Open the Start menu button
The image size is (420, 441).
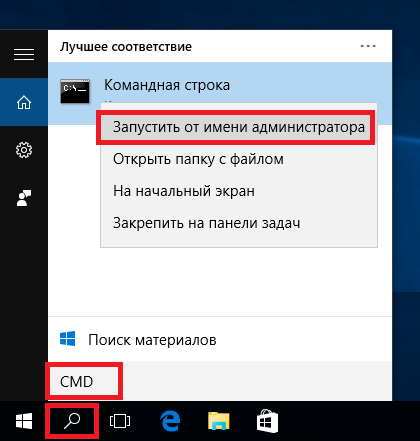[24, 421]
